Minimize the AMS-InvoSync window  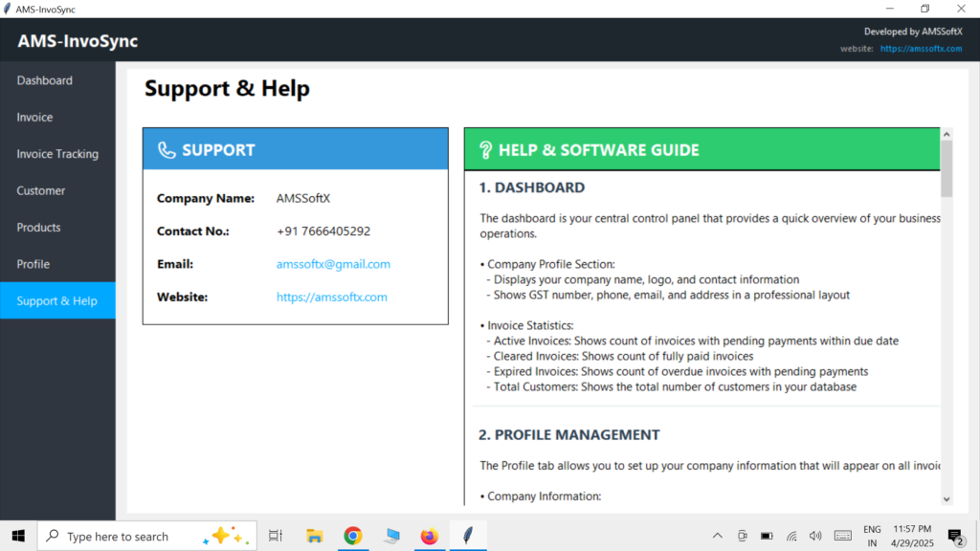point(889,9)
